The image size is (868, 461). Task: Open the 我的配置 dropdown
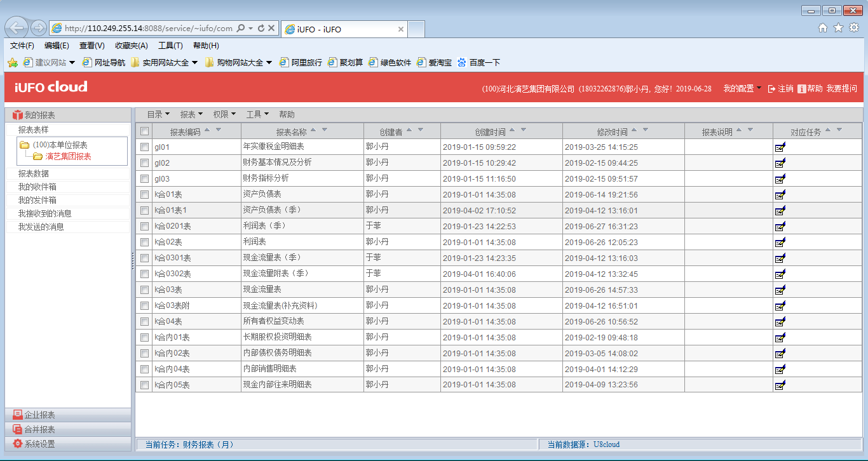click(742, 89)
